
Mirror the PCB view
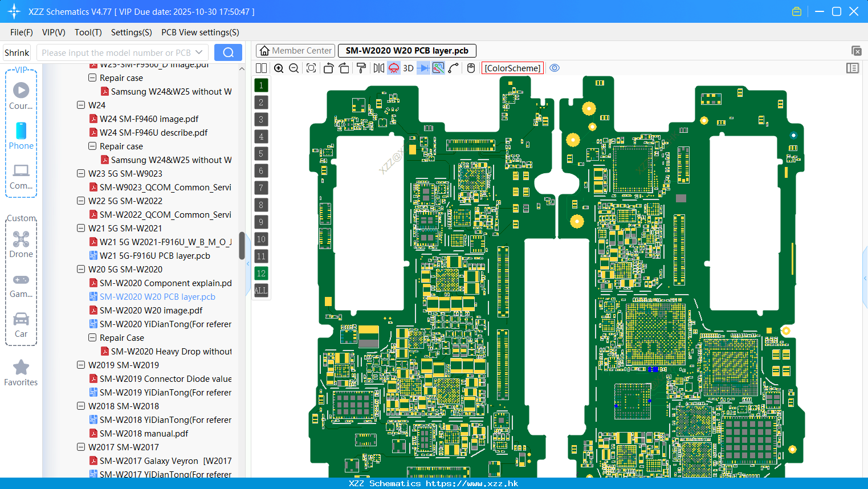(379, 68)
